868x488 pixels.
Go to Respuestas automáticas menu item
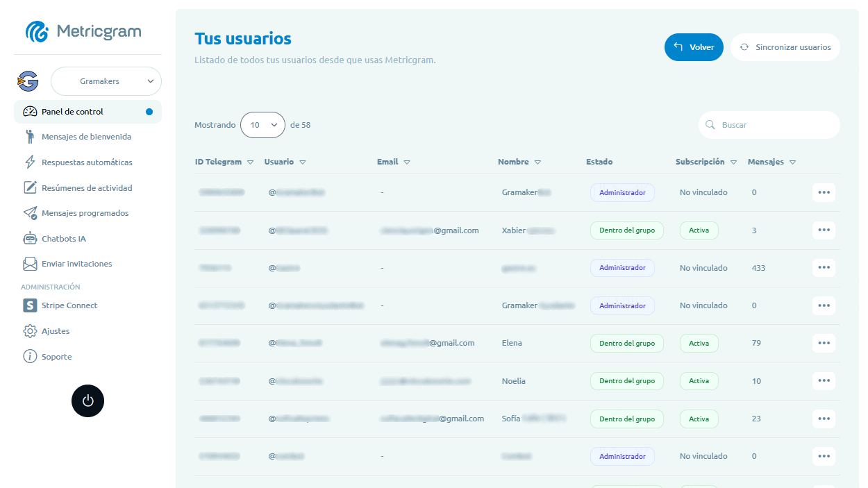click(x=87, y=162)
